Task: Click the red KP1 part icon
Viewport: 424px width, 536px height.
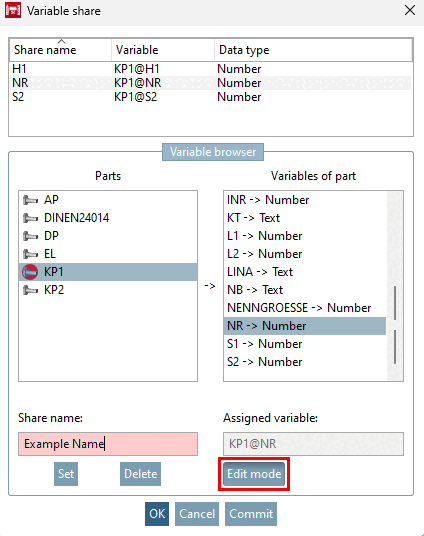Action: pyautogui.click(x=30, y=272)
